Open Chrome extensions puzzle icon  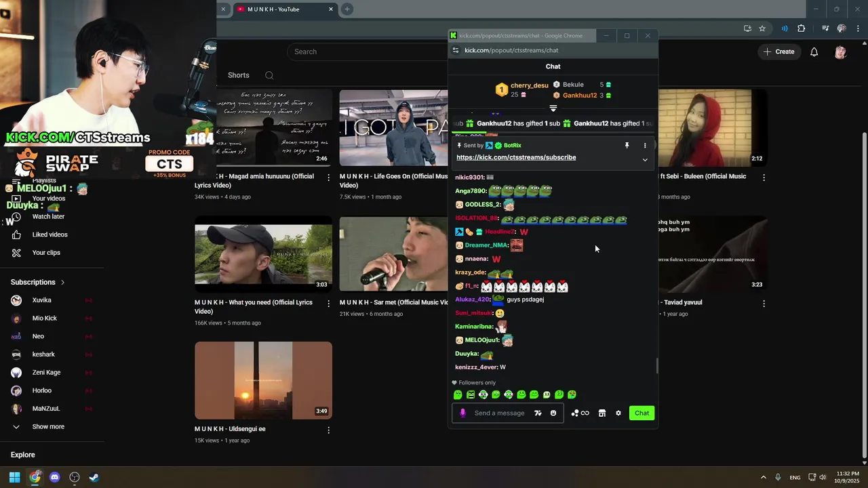pos(802,28)
